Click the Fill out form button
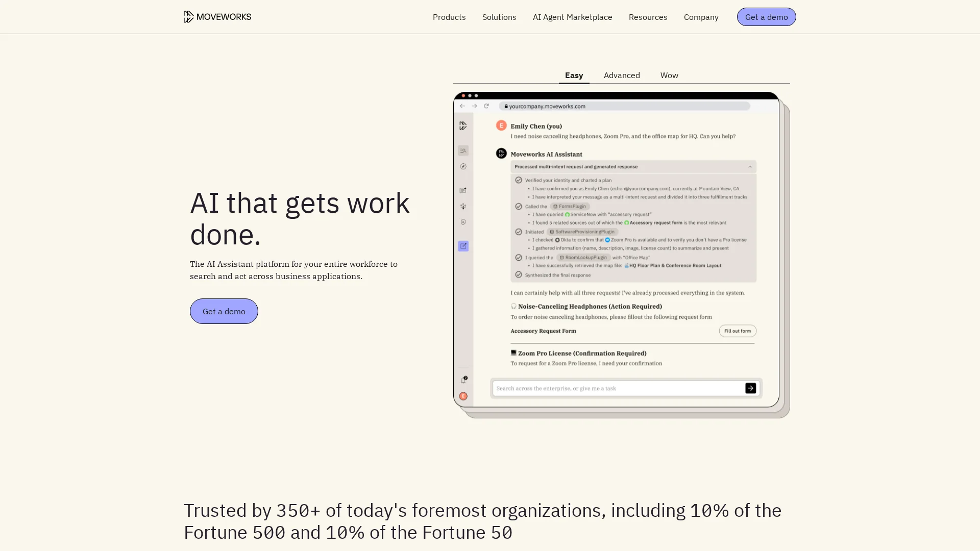This screenshot has height=551, width=980. 737,331
